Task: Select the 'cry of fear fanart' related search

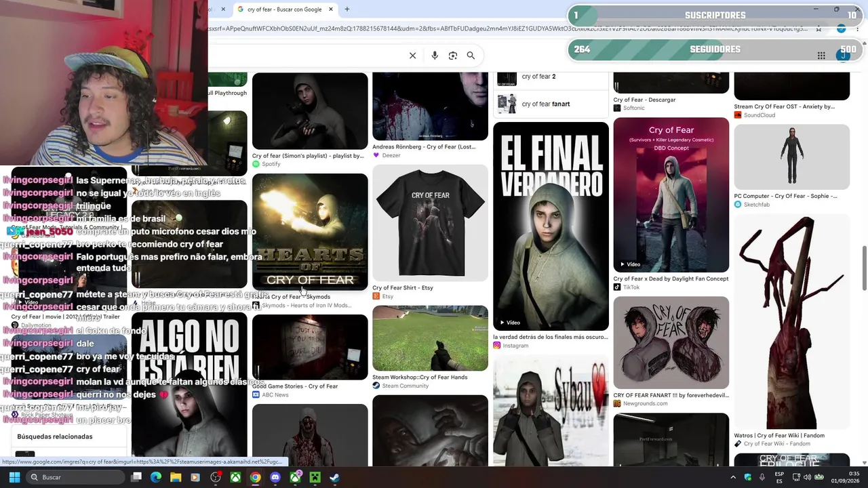Action: tap(551, 104)
